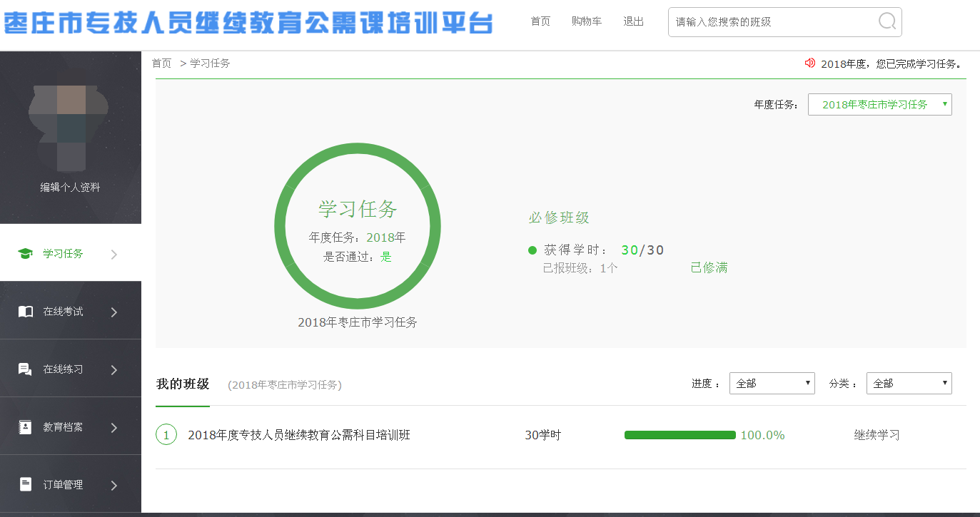Open 购物车 in top navigation
The width and height of the screenshot is (980, 517).
587,21
